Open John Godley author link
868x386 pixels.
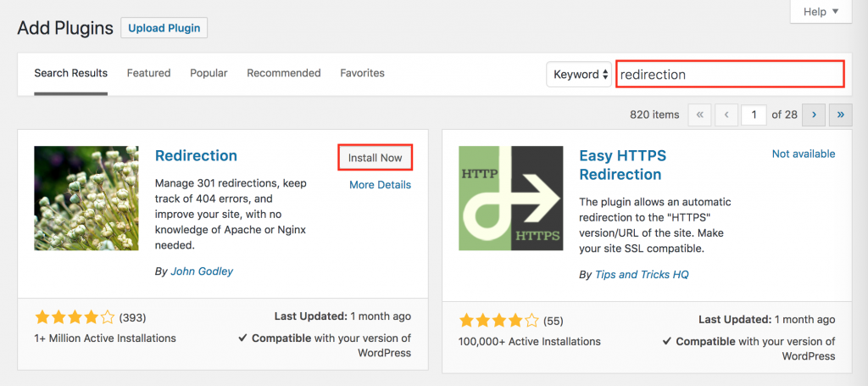(x=201, y=271)
